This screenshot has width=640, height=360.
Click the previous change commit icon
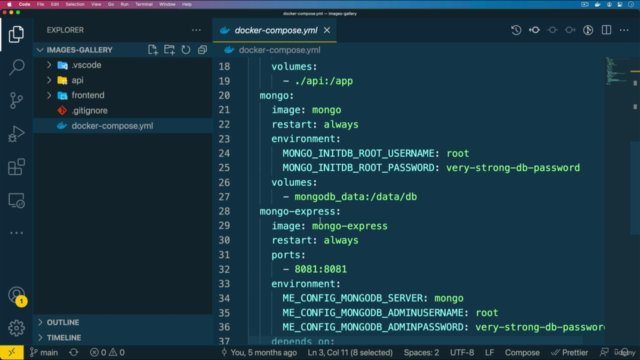(x=534, y=30)
